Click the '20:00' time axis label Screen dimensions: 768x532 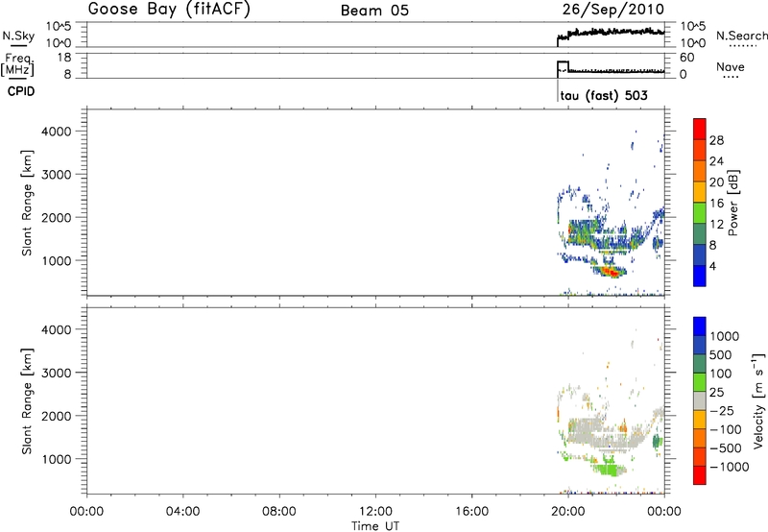click(x=568, y=512)
